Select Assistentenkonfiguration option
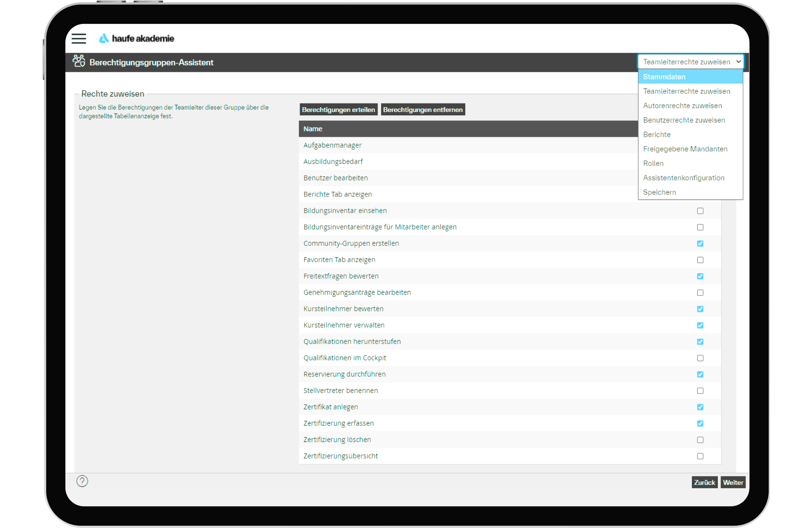 (691, 178)
